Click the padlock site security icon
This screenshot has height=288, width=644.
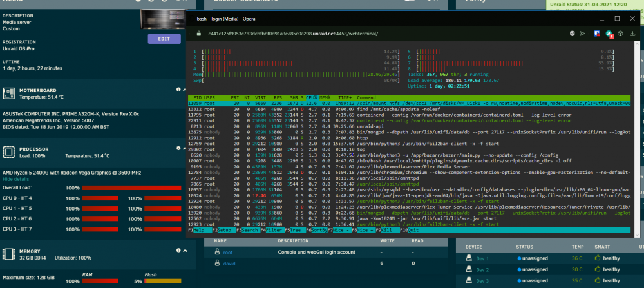(199, 34)
